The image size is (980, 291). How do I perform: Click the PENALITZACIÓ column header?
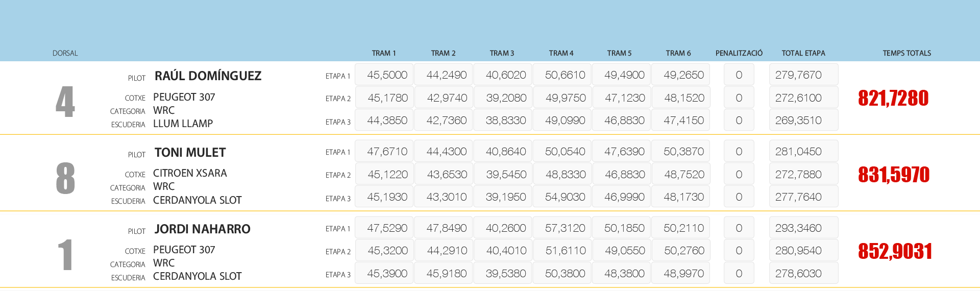[739, 53]
